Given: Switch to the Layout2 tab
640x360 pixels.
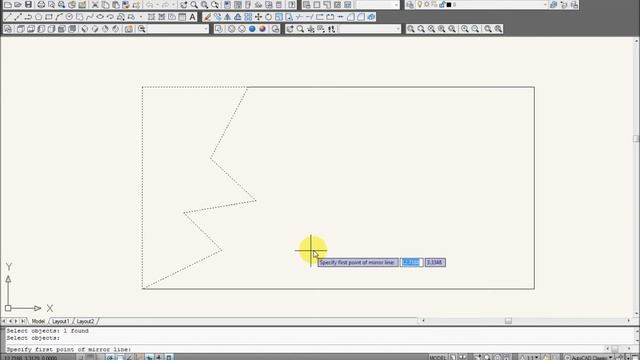Looking at the screenshot, I should tap(85, 322).
